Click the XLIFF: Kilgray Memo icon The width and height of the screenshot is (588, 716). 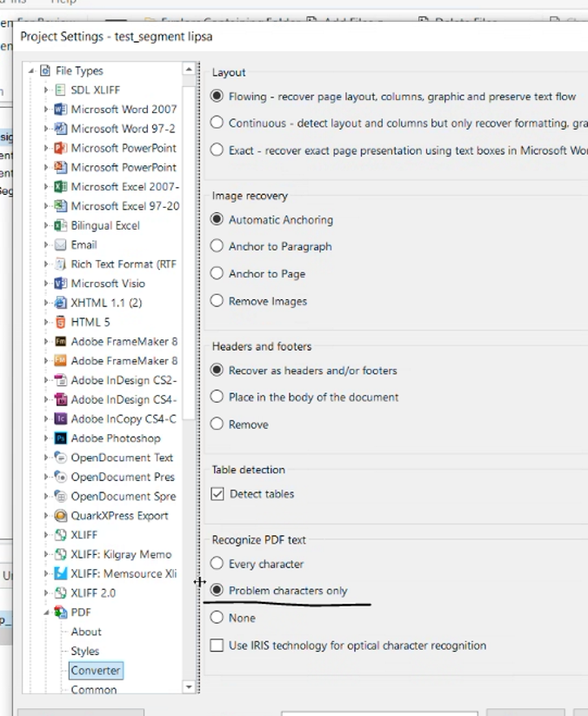click(60, 554)
